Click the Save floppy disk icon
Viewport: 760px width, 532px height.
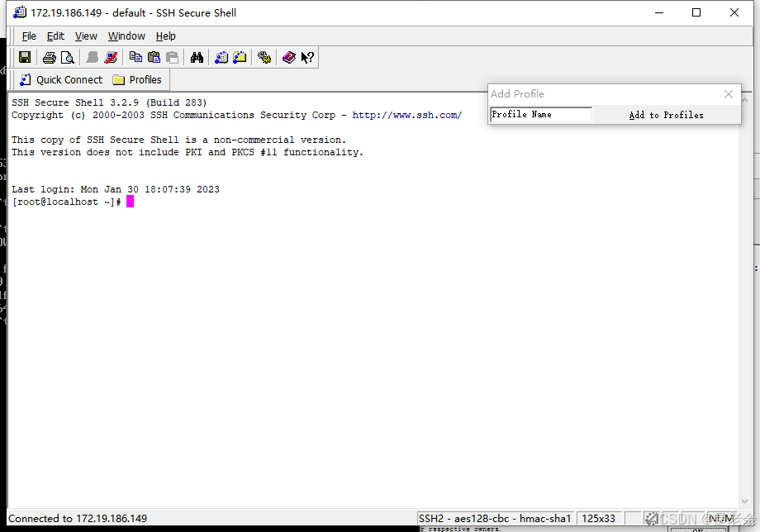point(25,57)
